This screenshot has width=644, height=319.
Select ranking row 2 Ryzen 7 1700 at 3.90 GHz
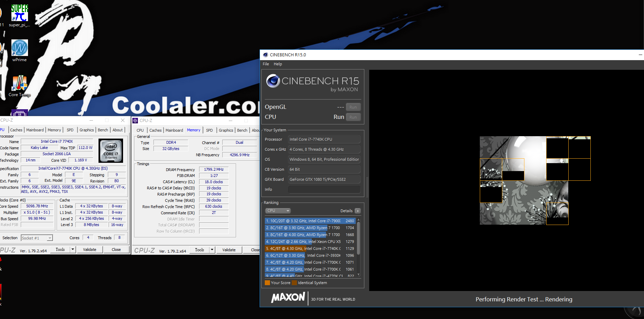[310, 228]
